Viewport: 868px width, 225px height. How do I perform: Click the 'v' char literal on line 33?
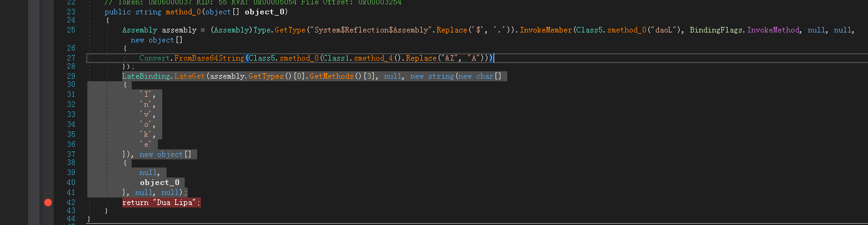[146, 114]
